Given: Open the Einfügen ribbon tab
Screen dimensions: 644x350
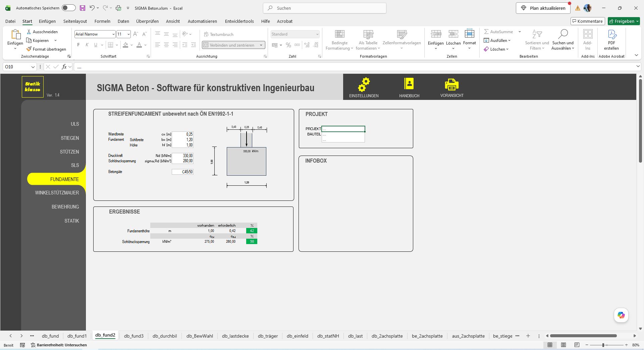Looking at the screenshot, I should click(47, 21).
